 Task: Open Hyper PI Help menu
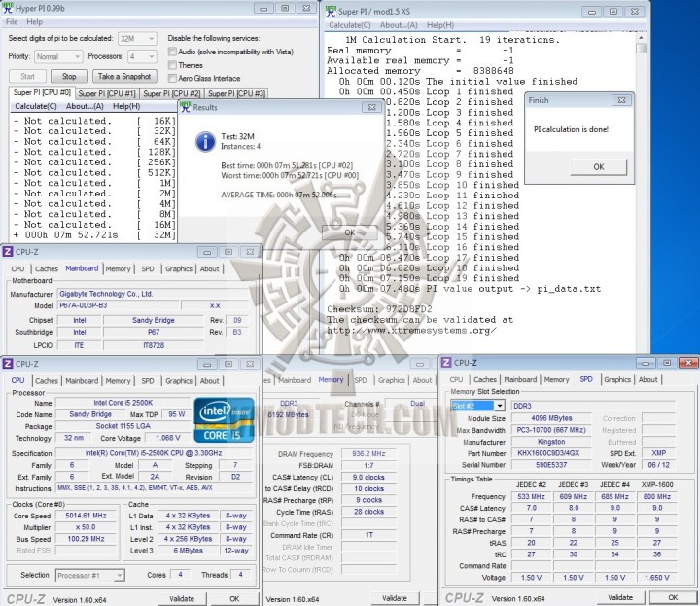pos(34,21)
